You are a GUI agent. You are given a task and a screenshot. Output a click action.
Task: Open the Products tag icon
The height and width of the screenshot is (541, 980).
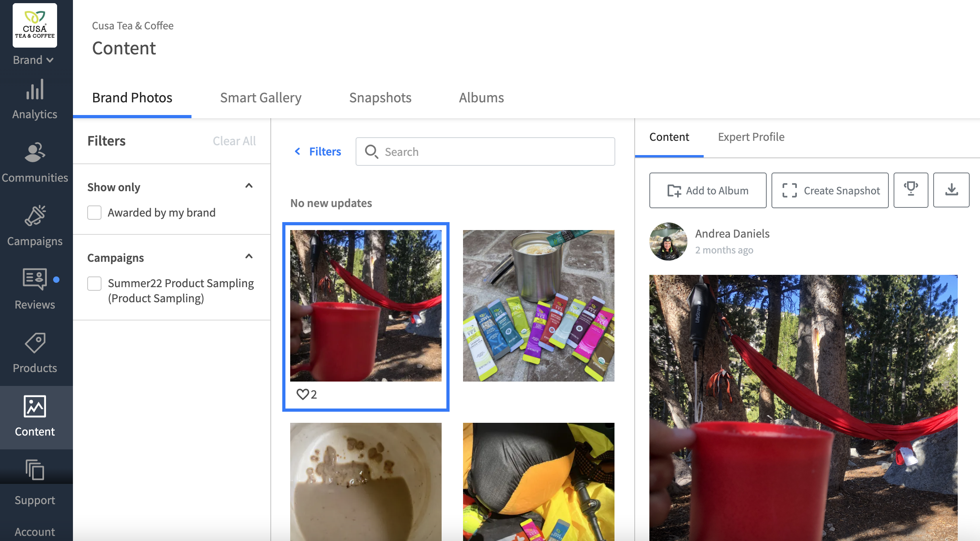pyautogui.click(x=35, y=343)
